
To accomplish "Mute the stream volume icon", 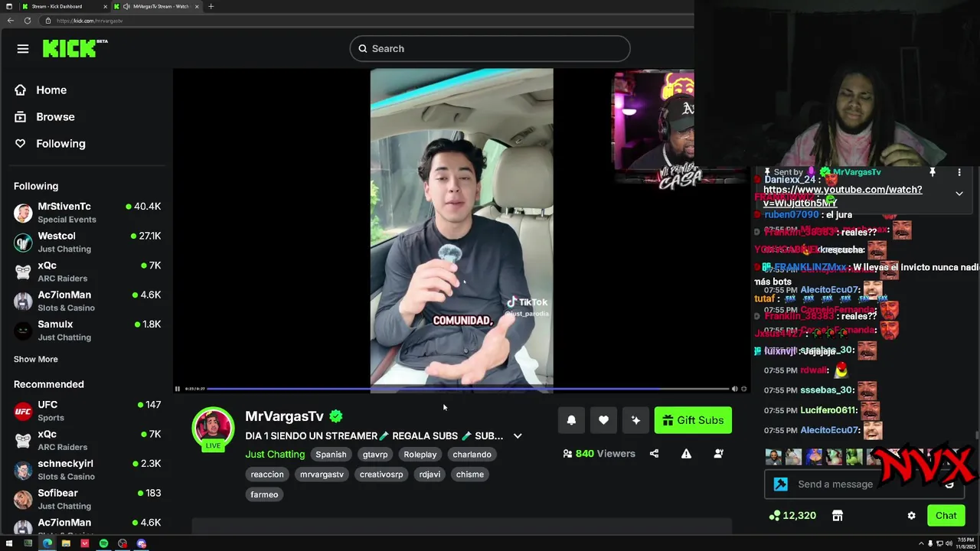I will pos(734,389).
